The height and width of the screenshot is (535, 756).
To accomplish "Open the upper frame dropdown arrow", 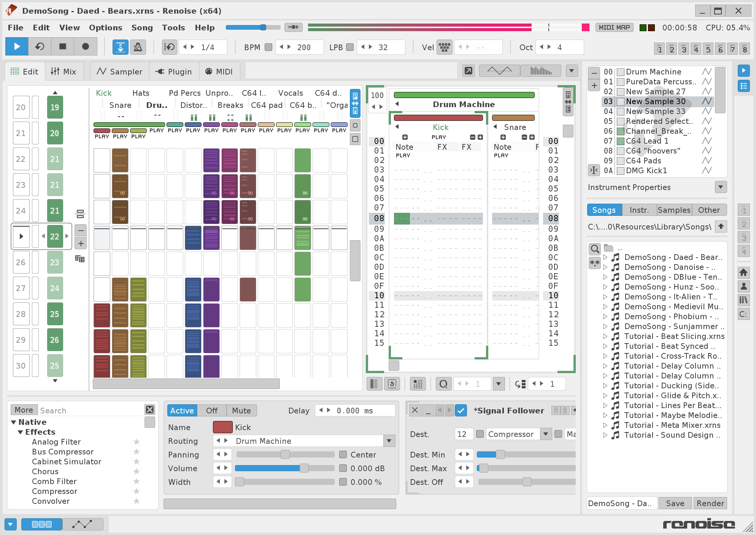I will coord(572,71).
